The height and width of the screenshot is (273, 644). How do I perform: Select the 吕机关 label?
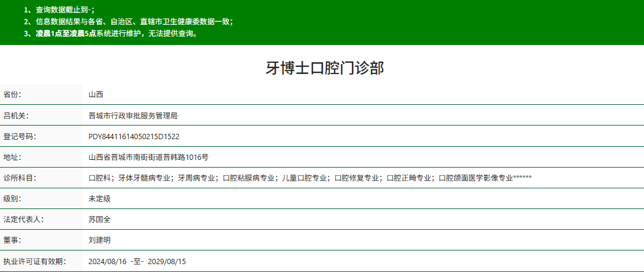15,115
